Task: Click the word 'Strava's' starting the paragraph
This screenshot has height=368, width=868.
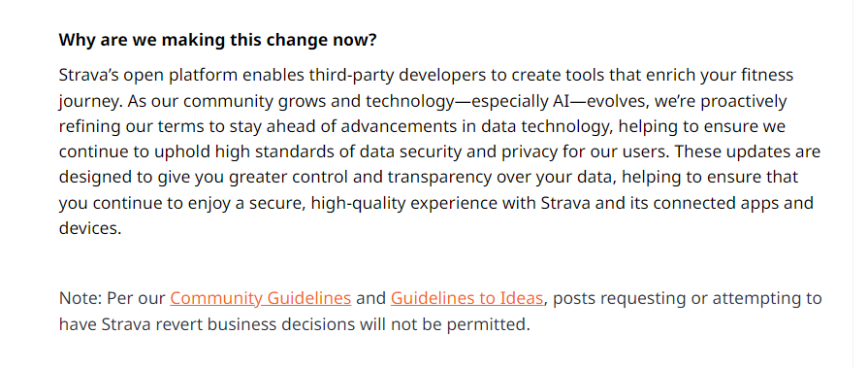Action: point(88,76)
